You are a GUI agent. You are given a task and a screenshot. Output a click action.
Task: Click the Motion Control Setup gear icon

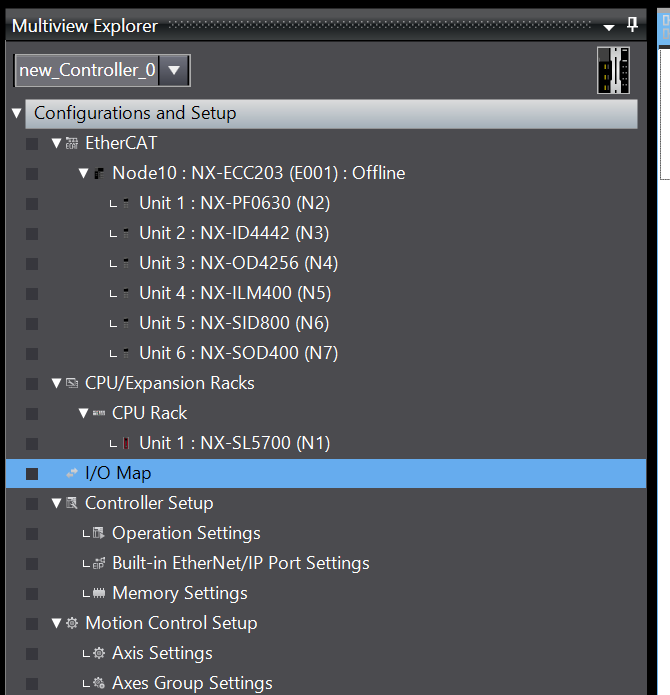click(x=72, y=623)
